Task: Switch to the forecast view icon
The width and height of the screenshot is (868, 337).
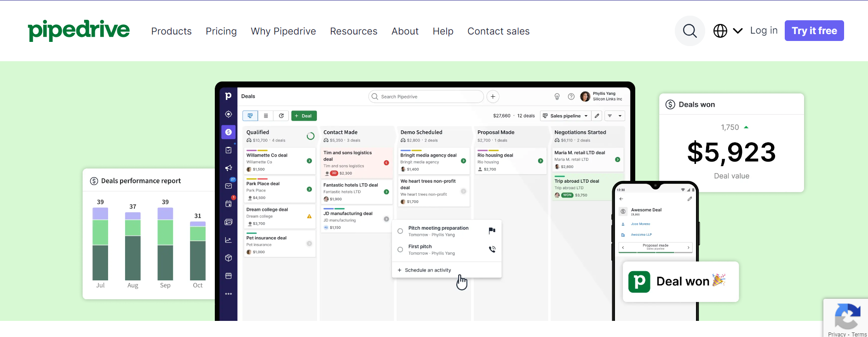Action: point(281,116)
